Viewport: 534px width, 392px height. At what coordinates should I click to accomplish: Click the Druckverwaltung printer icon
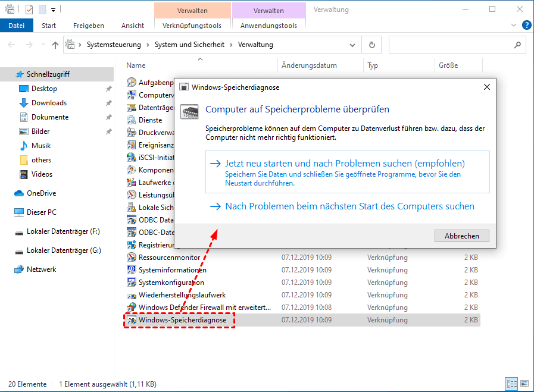[132, 133]
